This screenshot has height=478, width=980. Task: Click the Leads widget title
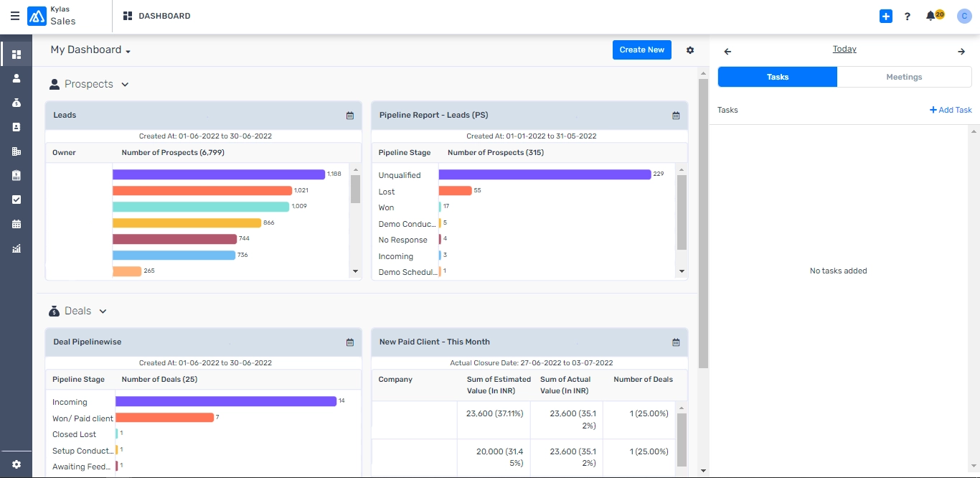[65, 115]
